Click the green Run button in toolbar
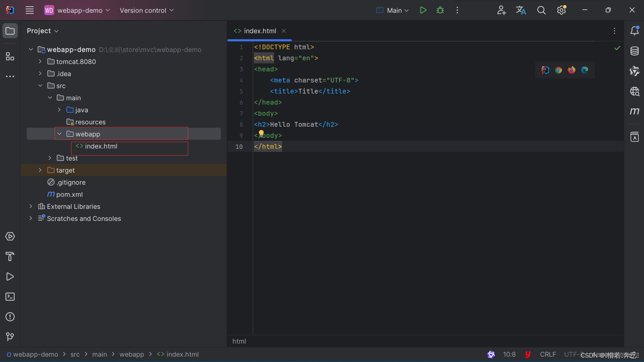This screenshot has height=362, width=644. [x=423, y=10]
